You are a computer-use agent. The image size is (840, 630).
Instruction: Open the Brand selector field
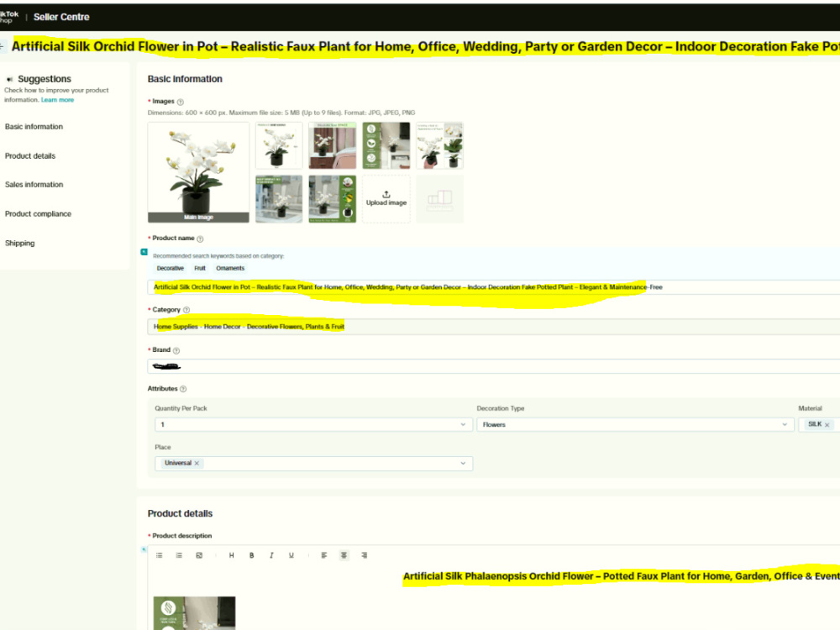[x=493, y=366]
